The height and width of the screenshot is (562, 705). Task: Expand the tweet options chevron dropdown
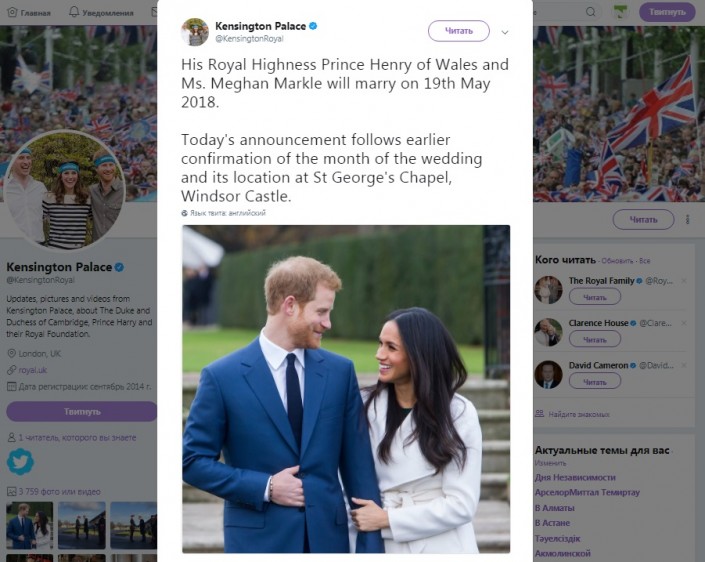click(505, 31)
